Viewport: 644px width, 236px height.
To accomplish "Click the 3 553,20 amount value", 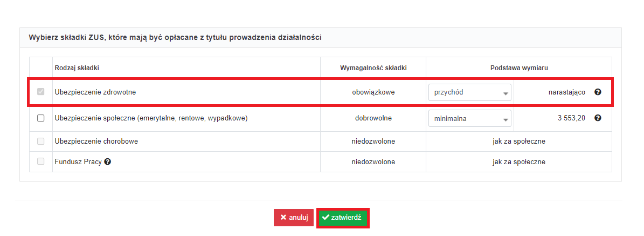I will [571, 118].
